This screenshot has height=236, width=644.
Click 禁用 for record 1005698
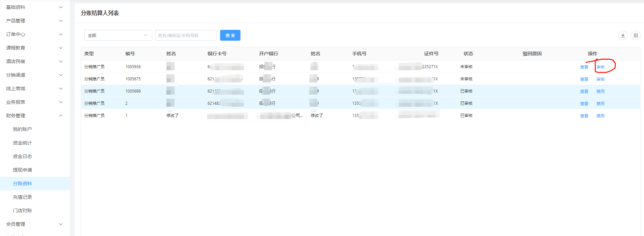pyautogui.click(x=601, y=92)
